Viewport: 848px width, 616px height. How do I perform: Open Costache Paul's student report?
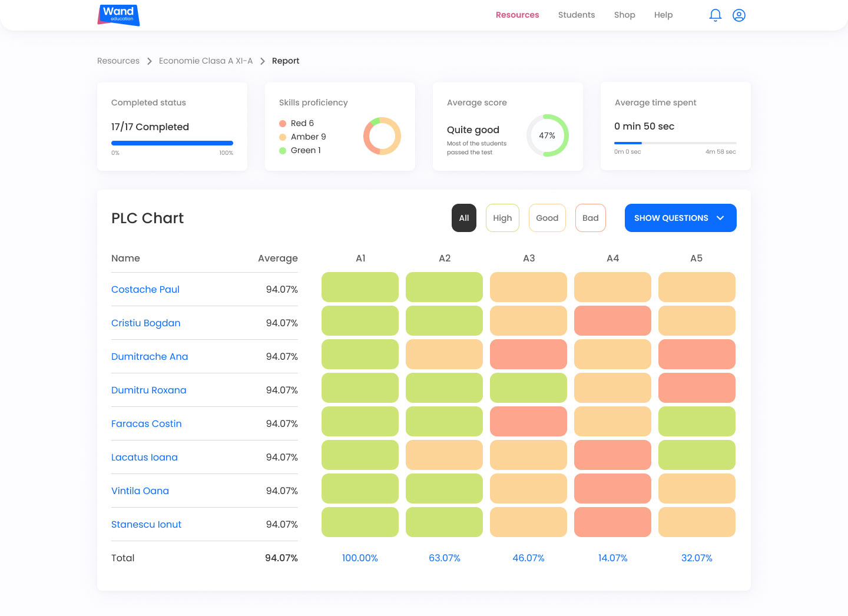pyautogui.click(x=145, y=290)
